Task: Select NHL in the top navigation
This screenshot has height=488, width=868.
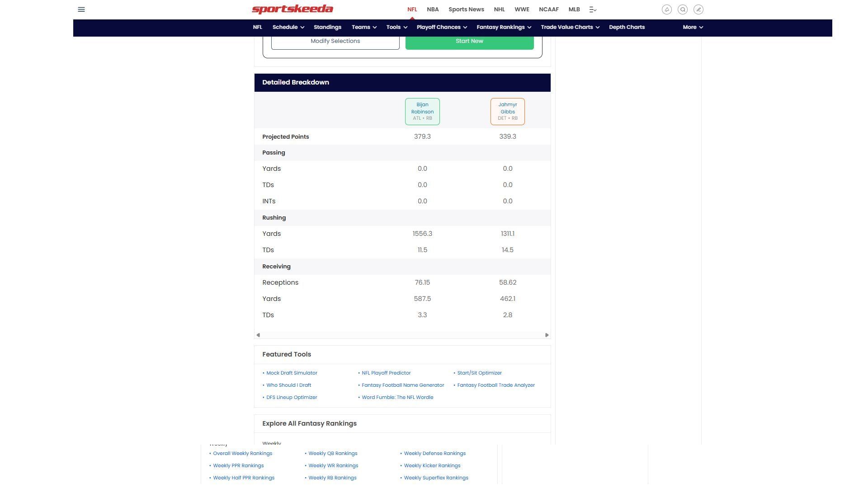Action: pos(499,9)
